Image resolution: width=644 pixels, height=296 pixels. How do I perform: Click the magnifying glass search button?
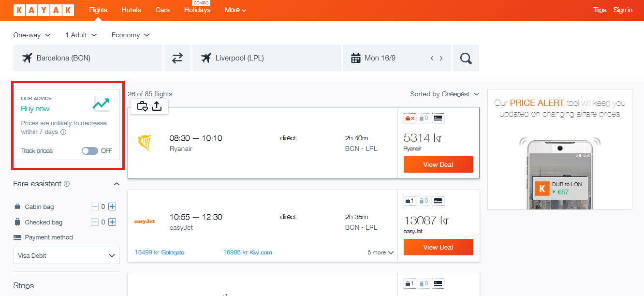click(466, 58)
